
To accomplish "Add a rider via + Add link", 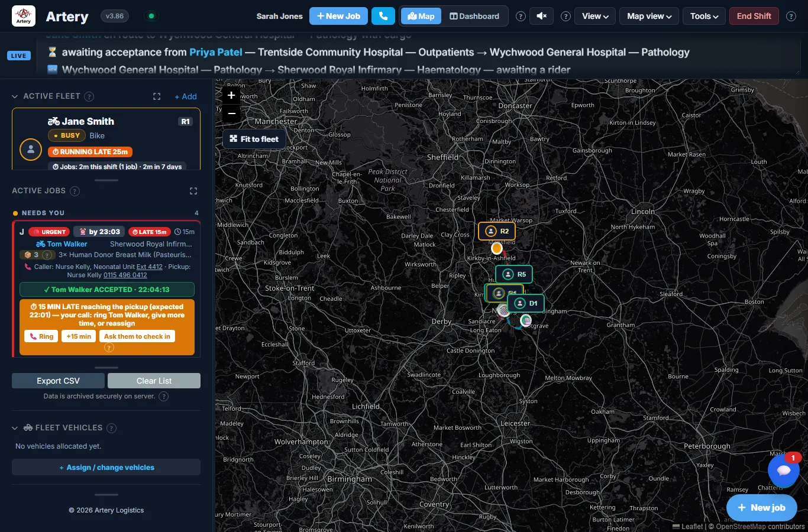I will tap(186, 96).
